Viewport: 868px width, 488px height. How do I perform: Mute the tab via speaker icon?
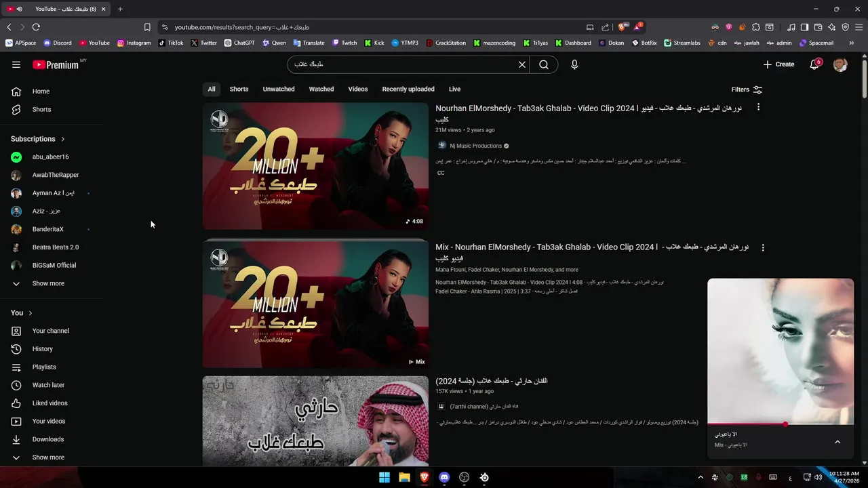pos(20,9)
